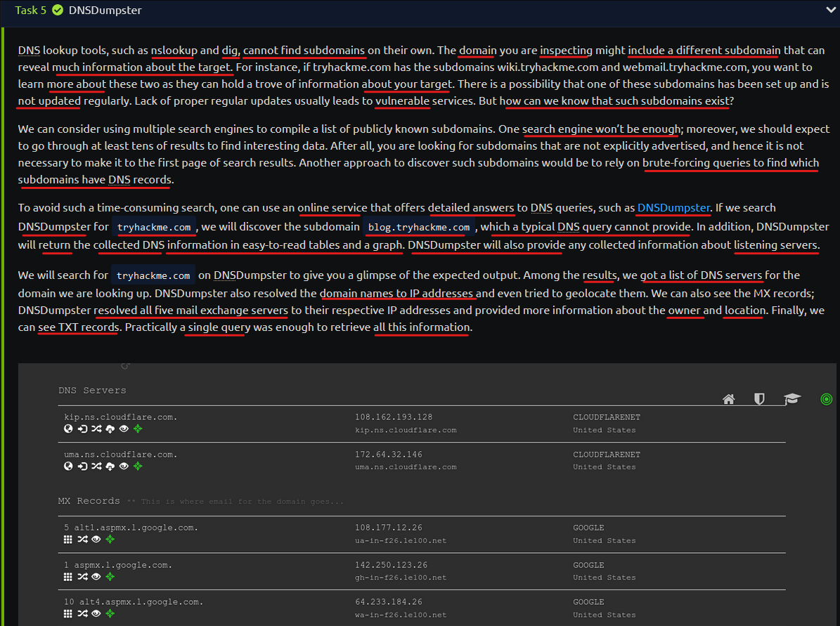Click the globe icon under kip.ns.cloudflare.com
The height and width of the screenshot is (626, 840).
pyautogui.click(x=68, y=429)
